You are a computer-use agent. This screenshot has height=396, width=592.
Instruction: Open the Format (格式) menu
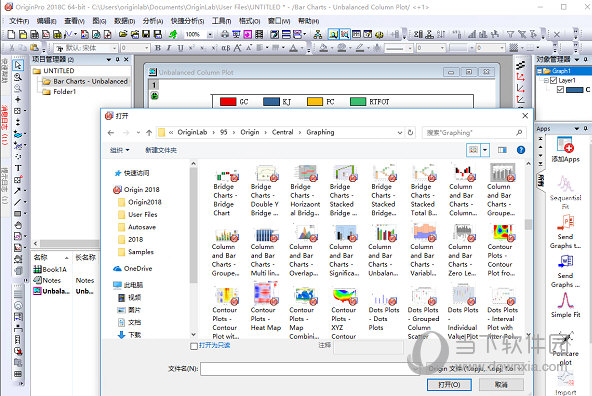(249, 21)
